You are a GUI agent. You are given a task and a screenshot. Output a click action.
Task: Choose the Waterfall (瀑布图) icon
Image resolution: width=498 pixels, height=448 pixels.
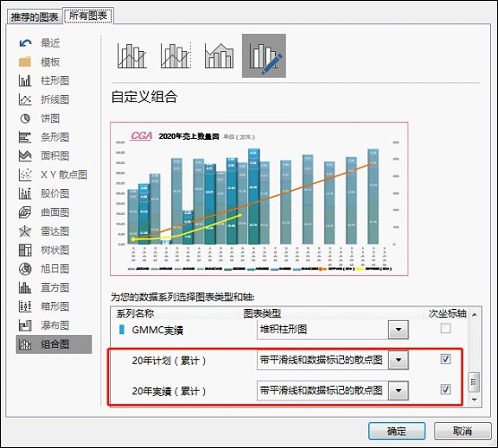[x=25, y=325]
